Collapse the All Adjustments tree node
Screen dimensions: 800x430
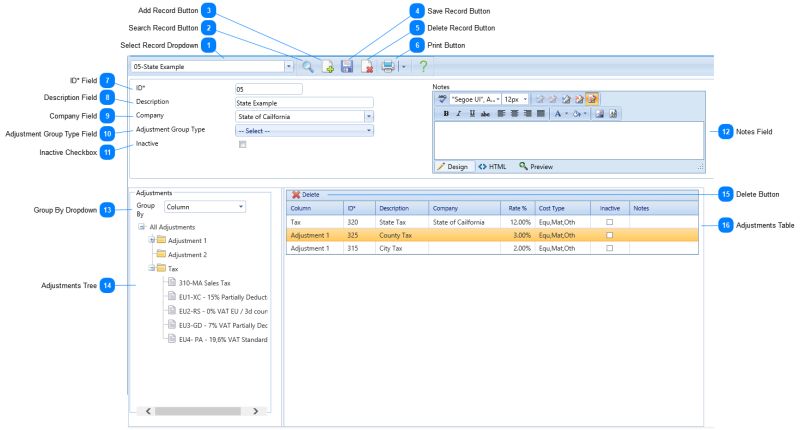(x=141, y=226)
